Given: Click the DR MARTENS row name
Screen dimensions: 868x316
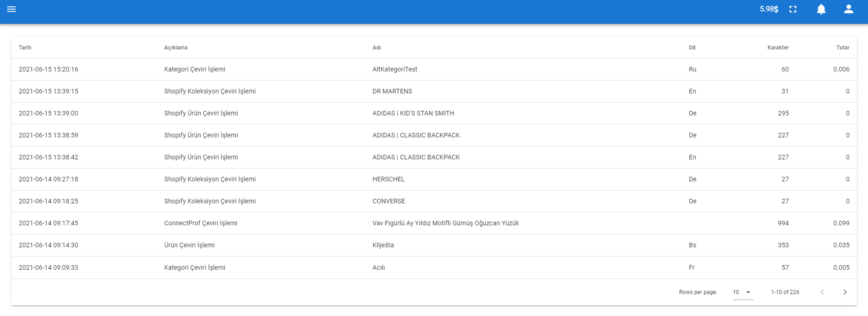Looking at the screenshot, I should point(392,92).
